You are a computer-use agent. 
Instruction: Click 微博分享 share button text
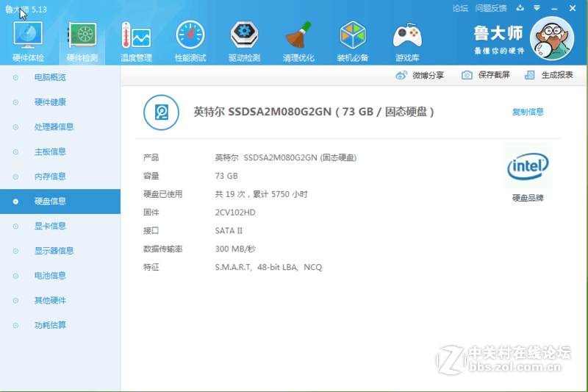428,76
